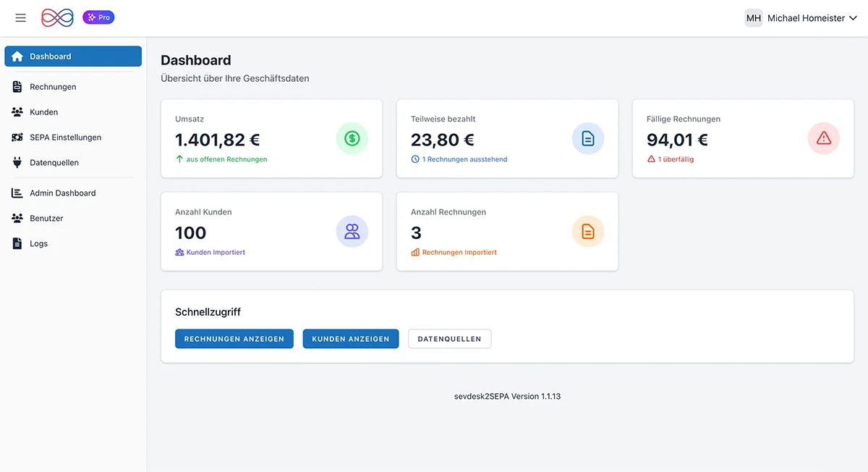The width and height of the screenshot is (868, 472).
Task: Click the purple people icon on Anzahl Kunden
Action: point(352,232)
